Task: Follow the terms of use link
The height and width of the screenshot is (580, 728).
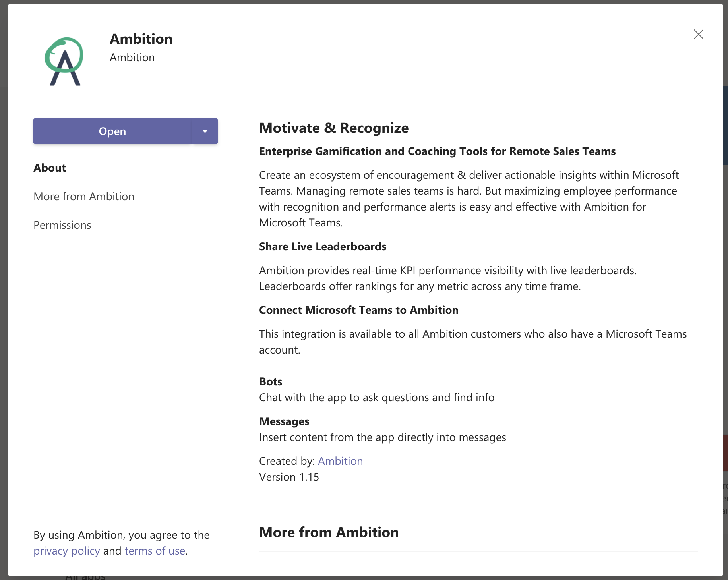Action: coord(155,551)
